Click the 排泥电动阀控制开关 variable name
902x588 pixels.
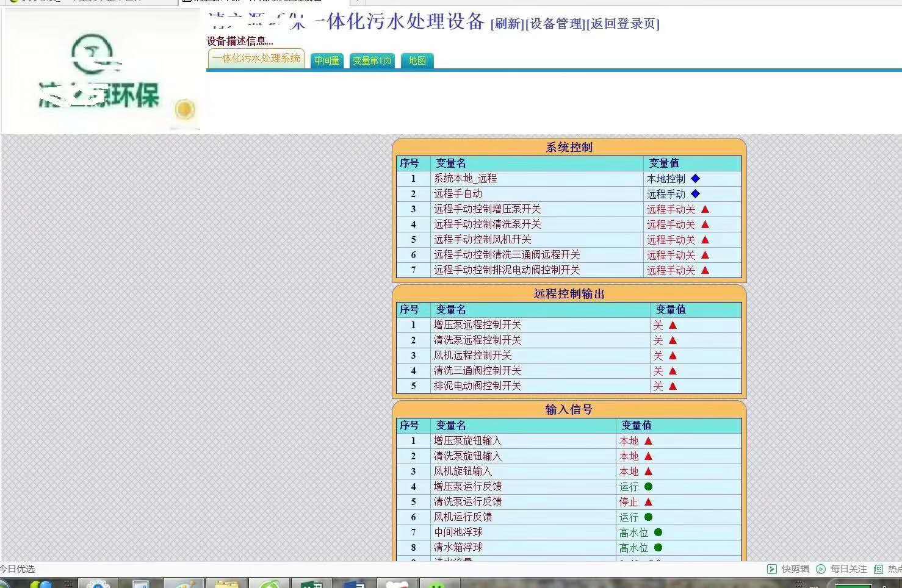(478, 386)
